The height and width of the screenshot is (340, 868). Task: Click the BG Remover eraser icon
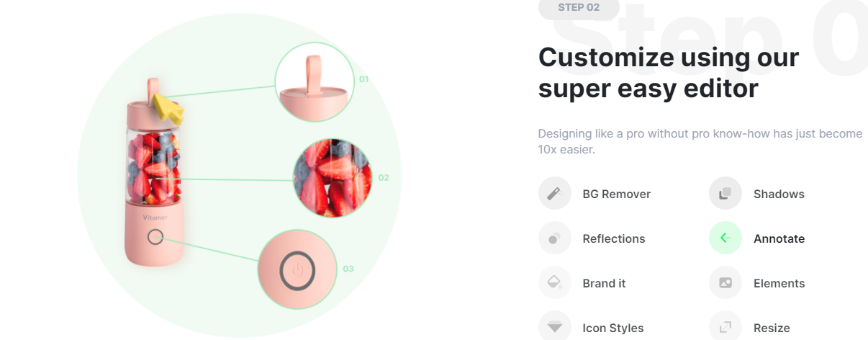pyautogui.click(x=554, y=194)
